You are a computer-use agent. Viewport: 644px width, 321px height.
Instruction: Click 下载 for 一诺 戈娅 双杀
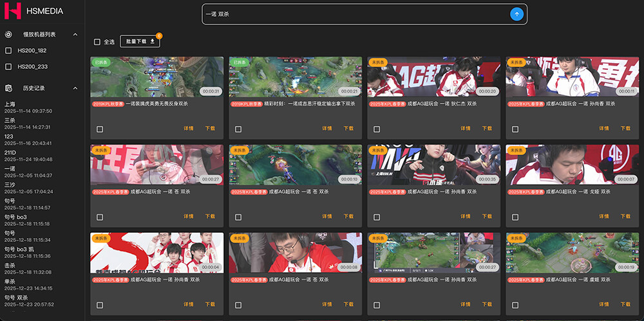click(625, 216)
